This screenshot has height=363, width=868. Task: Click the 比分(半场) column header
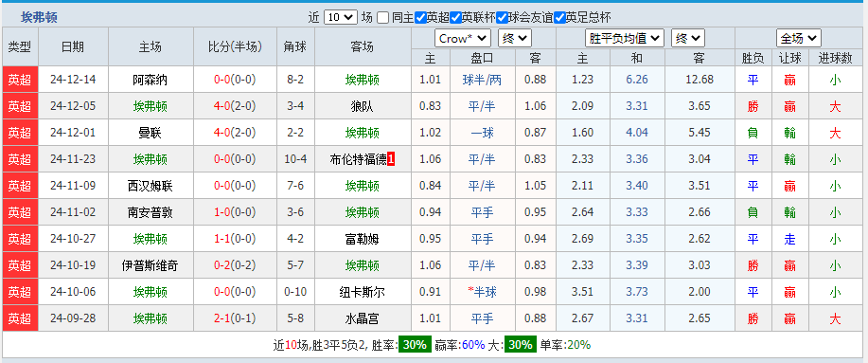[x=236, y=47]
